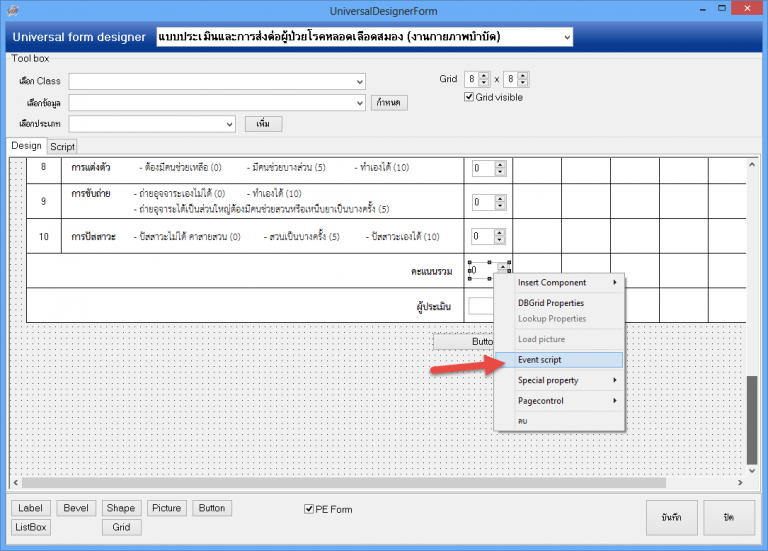Click the horizontal scrollbar right arrow
The height and width of the screenshot is (551, 768).
coord(740,483)
